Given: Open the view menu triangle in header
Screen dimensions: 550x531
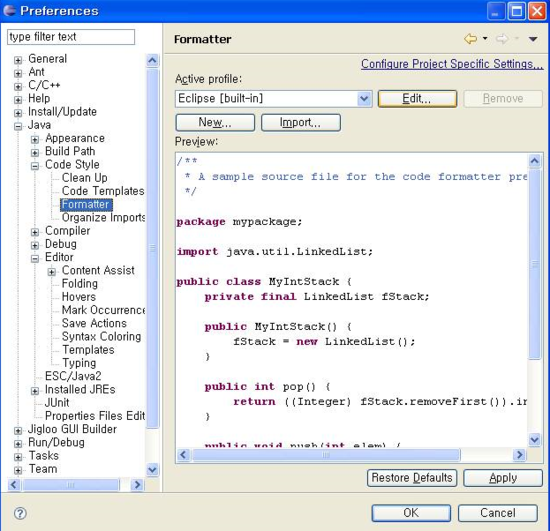Looking at the screenshot, I should [533, 39].
